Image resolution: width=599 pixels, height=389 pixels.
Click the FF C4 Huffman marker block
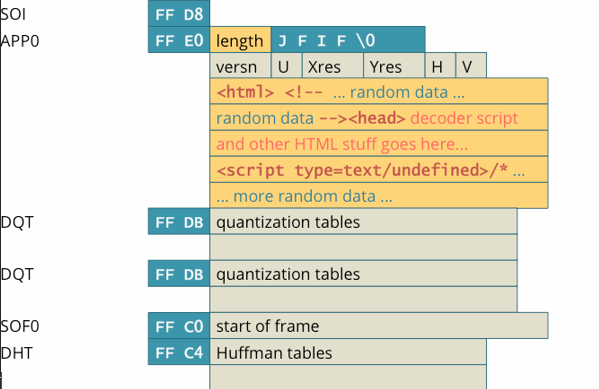tap(179, 352)
